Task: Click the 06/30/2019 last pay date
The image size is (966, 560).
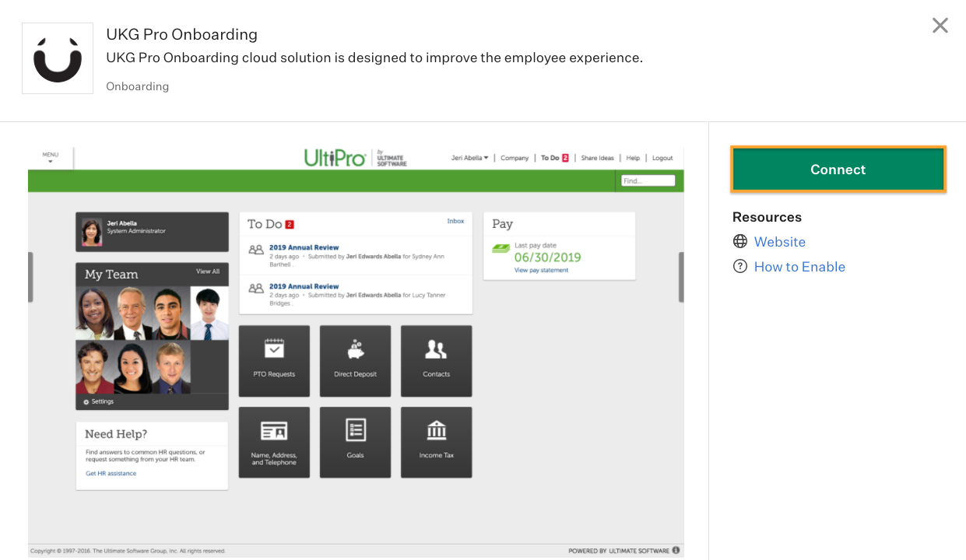Action: tap(547, 257)
